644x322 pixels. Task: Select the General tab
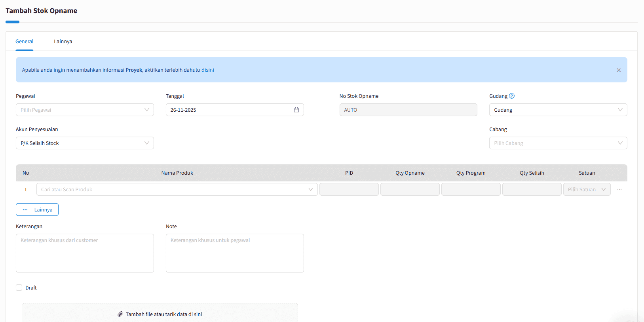tap(24, 41)
